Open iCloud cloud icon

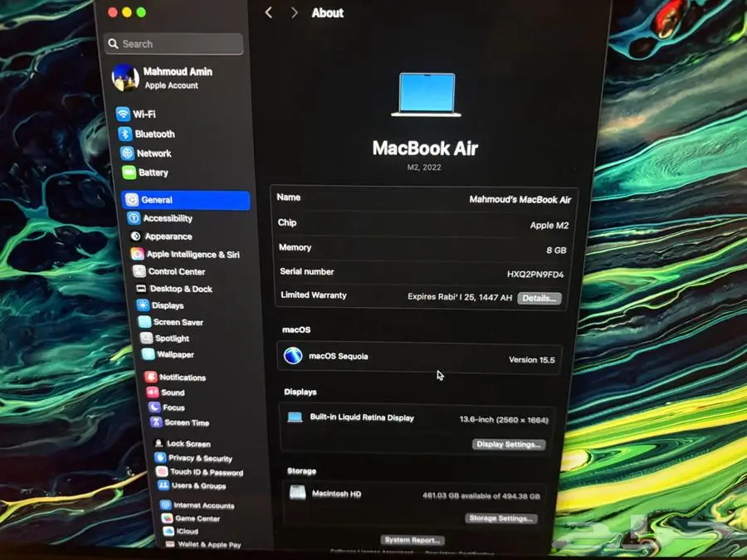coord(168,531)
